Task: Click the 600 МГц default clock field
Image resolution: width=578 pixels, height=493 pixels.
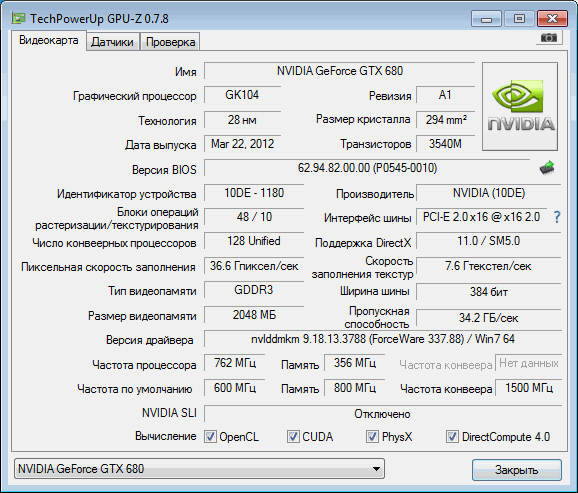Action: [235, 388]
